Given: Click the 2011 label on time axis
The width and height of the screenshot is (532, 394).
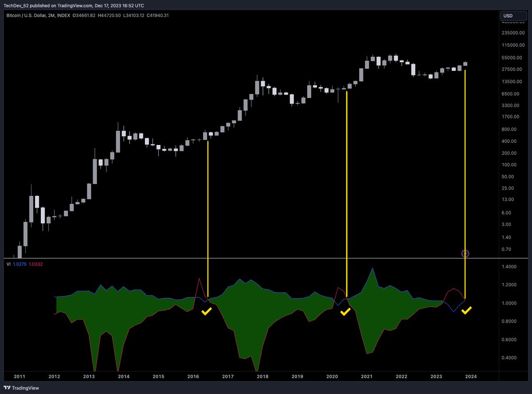Looking at the screenshot, I should click(19, 376).
